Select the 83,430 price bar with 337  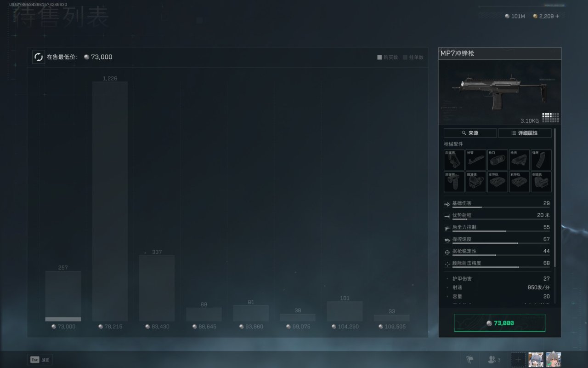157,288
